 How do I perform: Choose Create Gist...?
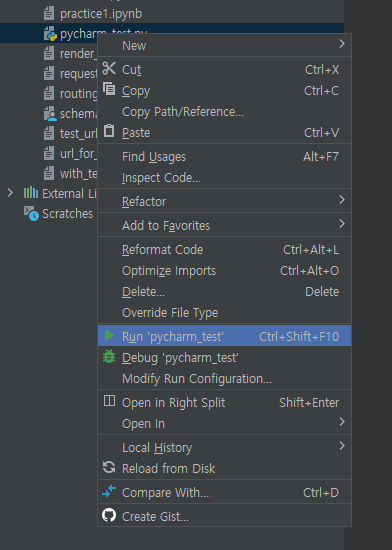[224, 516]
